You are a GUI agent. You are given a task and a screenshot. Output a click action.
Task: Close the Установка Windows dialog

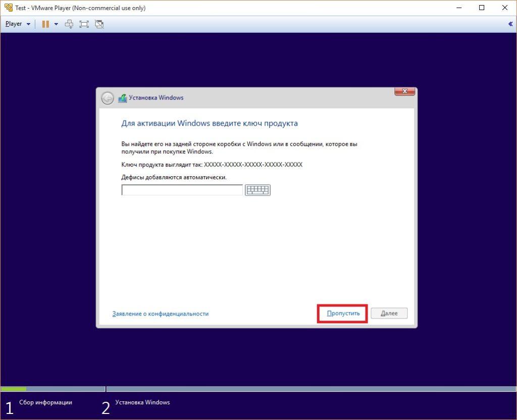405,91
